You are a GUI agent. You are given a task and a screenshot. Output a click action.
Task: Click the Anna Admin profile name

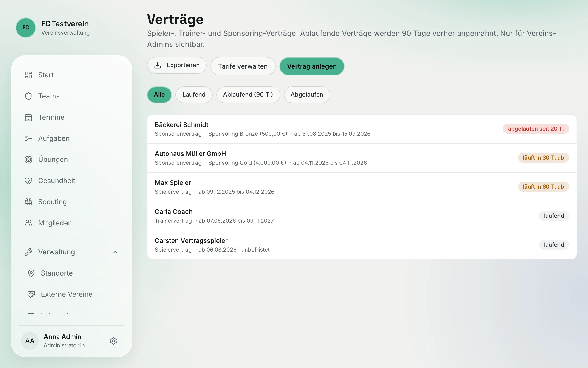62,337
